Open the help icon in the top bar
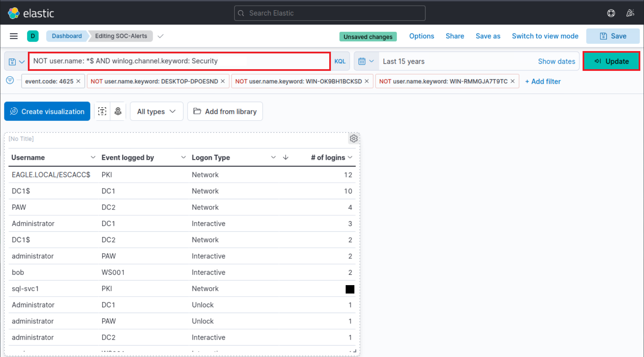The width and height of the screenshot is (644, 357). tap(611, 13)
